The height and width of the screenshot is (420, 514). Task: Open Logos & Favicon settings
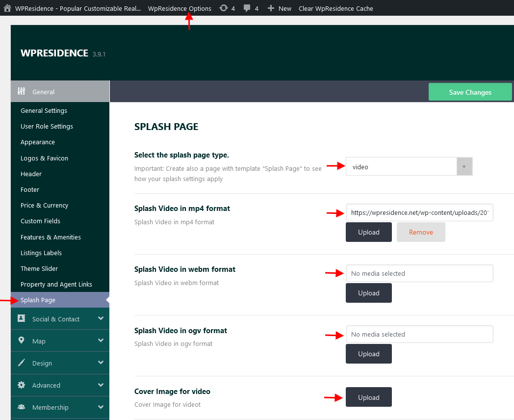pyautogui.click(x=44, y=158)
